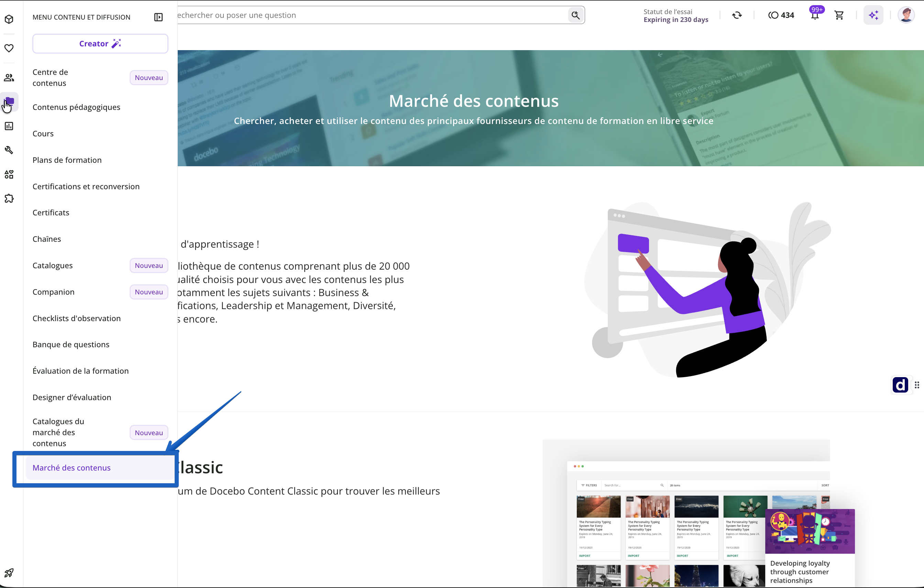The width and height of the screenshot is (924, 588).
Task: Open Chaînes menu item
Action: (x=100, y=239)
